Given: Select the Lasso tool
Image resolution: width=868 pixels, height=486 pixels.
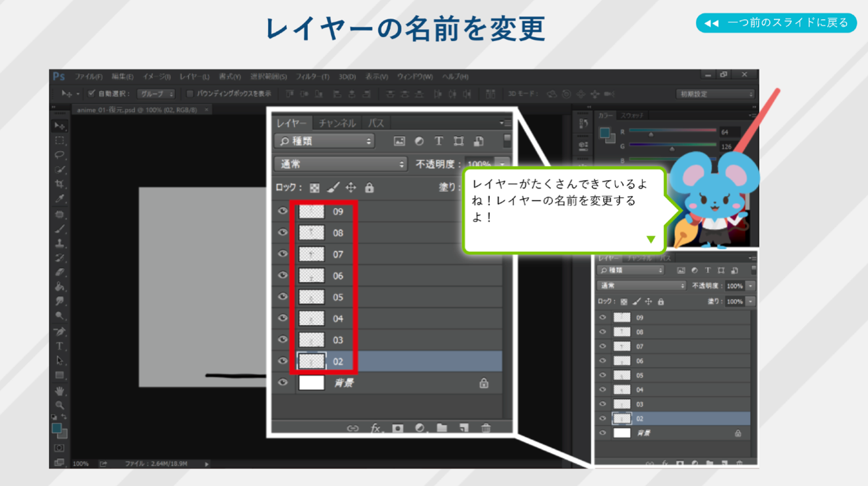Looking at the screenshot, I should (60, 155).
